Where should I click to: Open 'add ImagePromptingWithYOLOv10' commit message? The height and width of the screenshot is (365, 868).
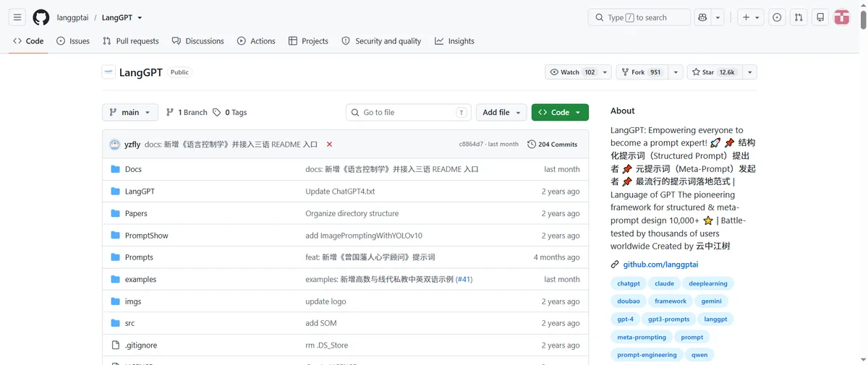(364, 236)
